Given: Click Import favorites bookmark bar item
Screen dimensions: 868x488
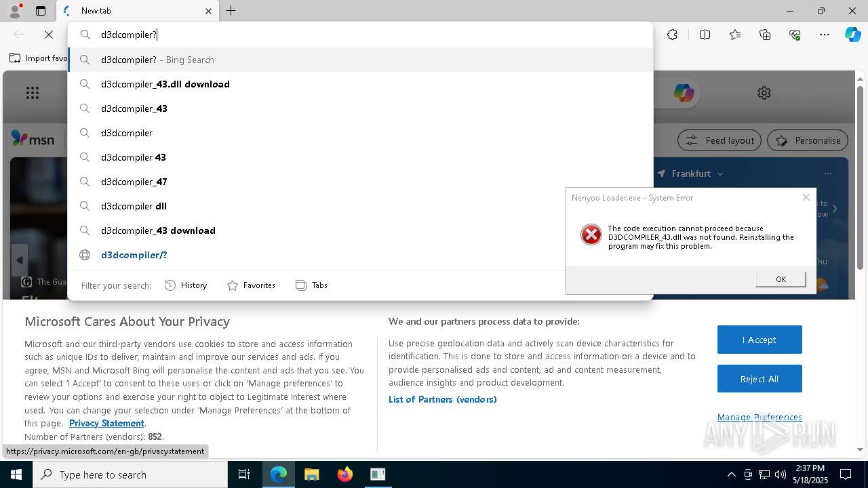Looking at the screenshot, I should point(38,58).
